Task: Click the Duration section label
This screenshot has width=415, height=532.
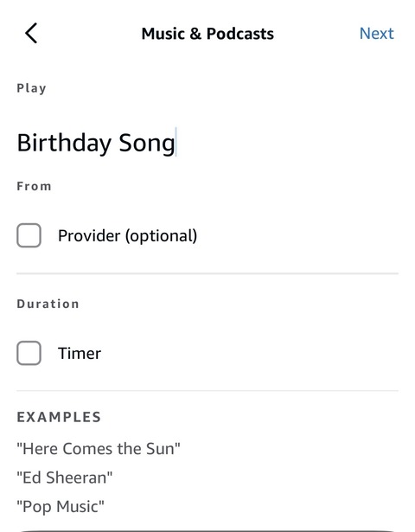Action: [48, 304]
